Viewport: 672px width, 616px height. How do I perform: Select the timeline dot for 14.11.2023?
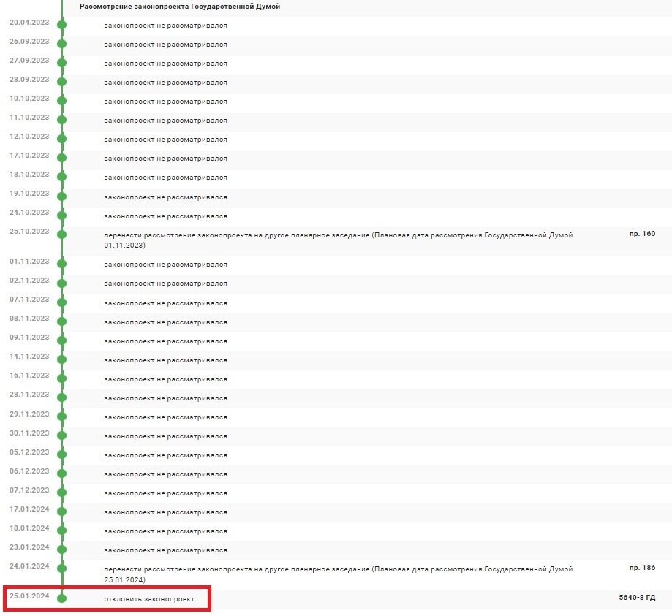coord(61,360)
